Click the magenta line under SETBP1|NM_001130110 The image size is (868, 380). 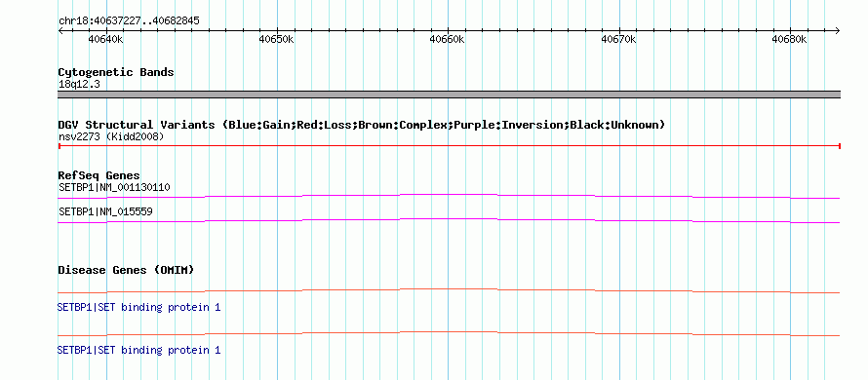449,196
